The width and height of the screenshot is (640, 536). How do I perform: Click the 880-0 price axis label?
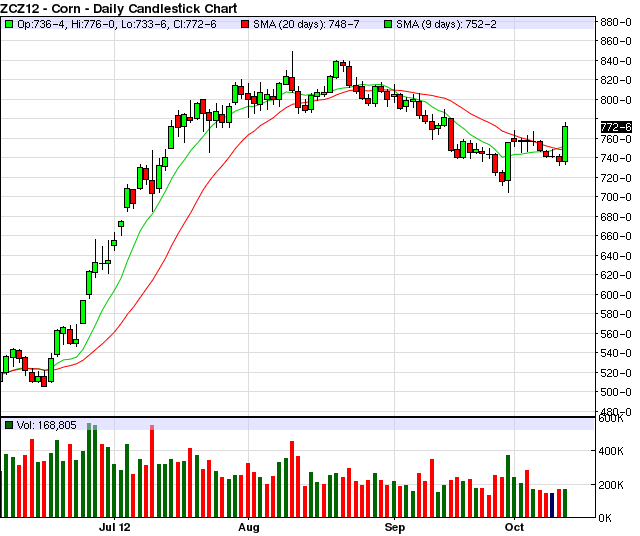616,22
